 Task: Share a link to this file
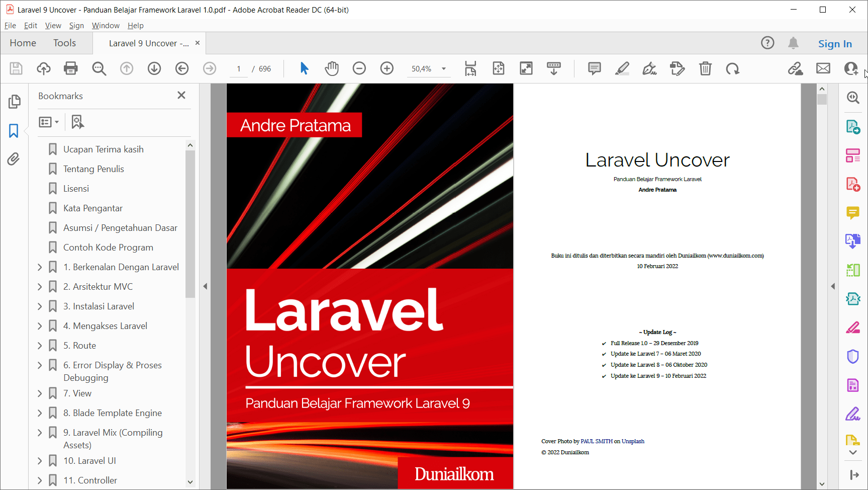[x=796, y=68]
